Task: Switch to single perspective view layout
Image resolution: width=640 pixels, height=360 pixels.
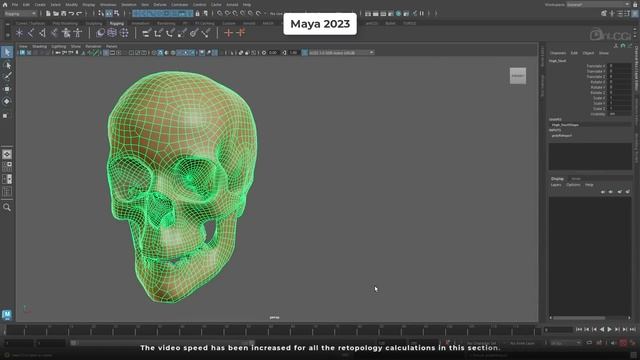Action: [7, 154]
